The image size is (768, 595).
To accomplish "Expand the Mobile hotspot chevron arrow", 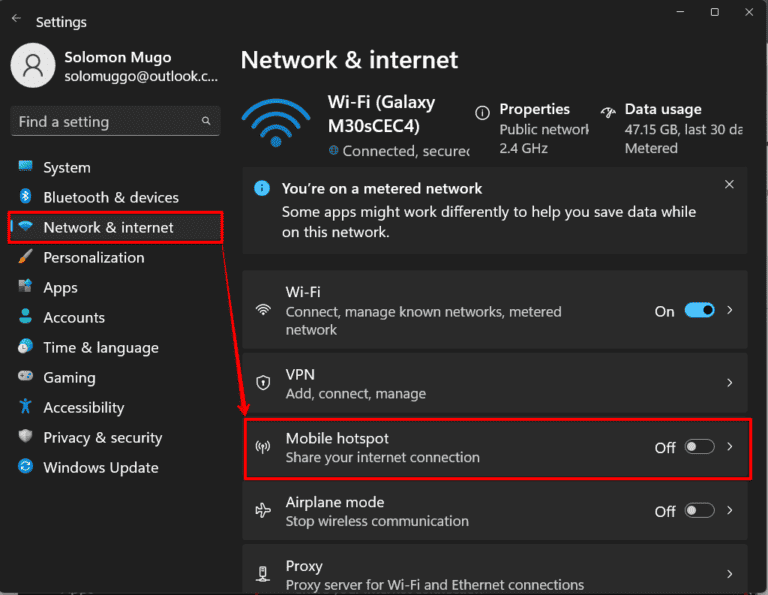I will (730, 447).
